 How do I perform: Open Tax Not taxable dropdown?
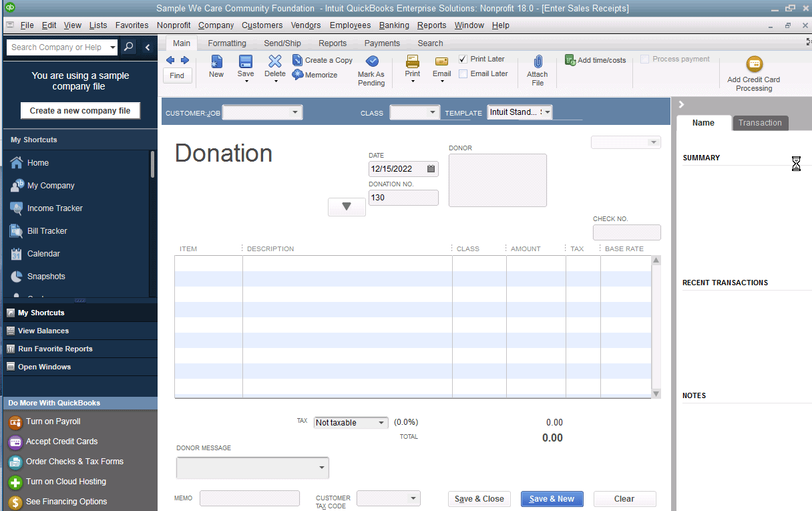(381, 423)
